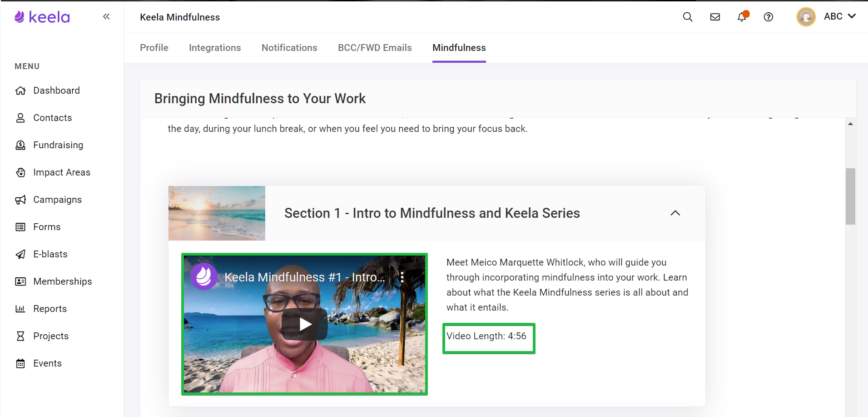
Task: Click the Memberships card icon
Action: pos(20,281)
